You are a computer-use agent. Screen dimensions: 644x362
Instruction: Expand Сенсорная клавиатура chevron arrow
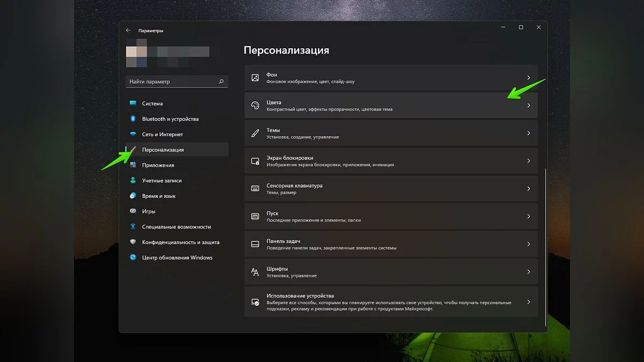pos(529,189)
